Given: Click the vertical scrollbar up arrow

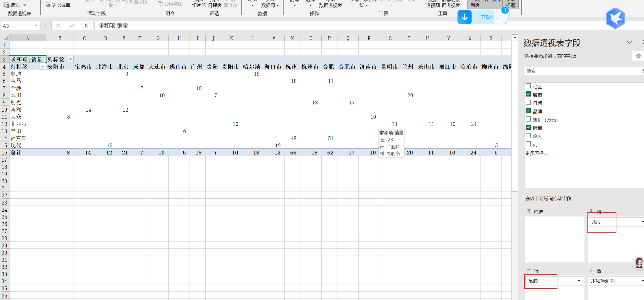Looking at the screenshot, I should click(515, 38).
